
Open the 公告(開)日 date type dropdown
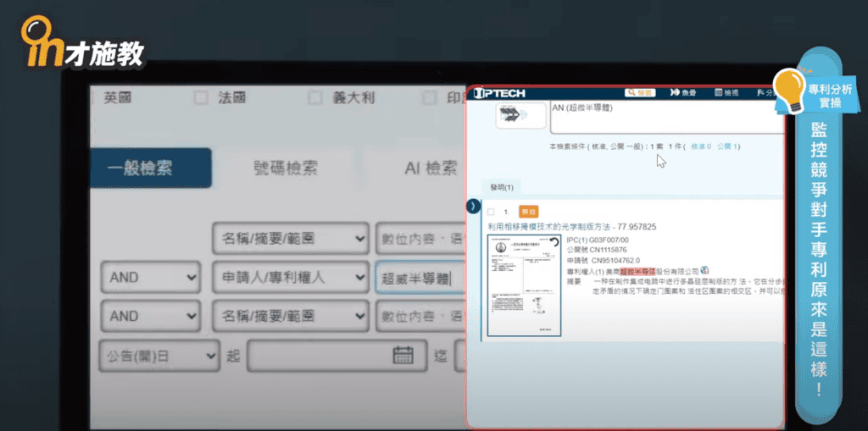pyautogui.click(x=159, y=356)
